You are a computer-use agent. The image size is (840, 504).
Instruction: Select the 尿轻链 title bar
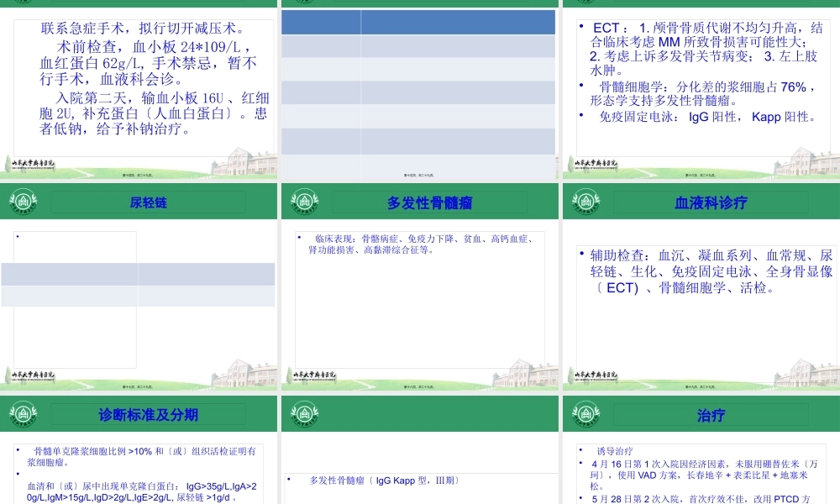(148, 202)
